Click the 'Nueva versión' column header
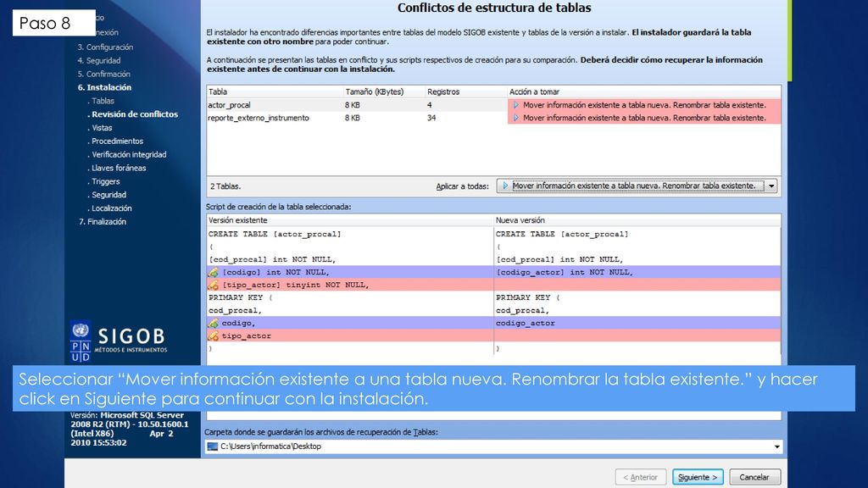868x488 pixels. (x=637, y=220)
